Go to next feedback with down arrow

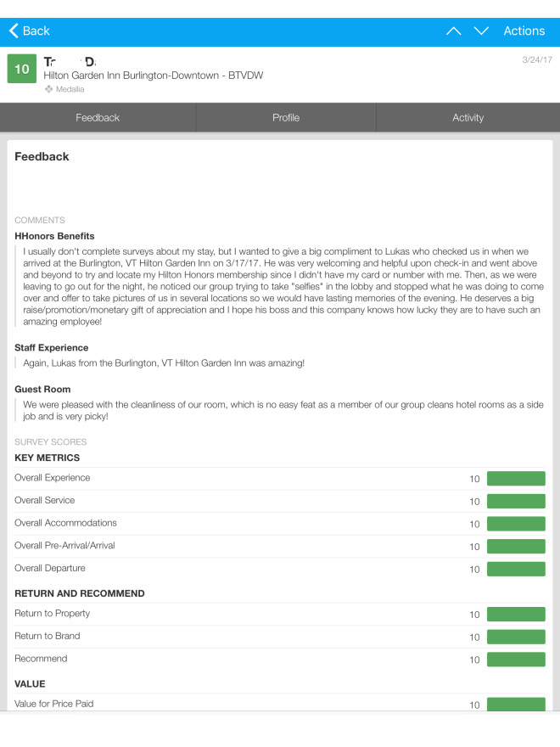(x=481, y=31)
